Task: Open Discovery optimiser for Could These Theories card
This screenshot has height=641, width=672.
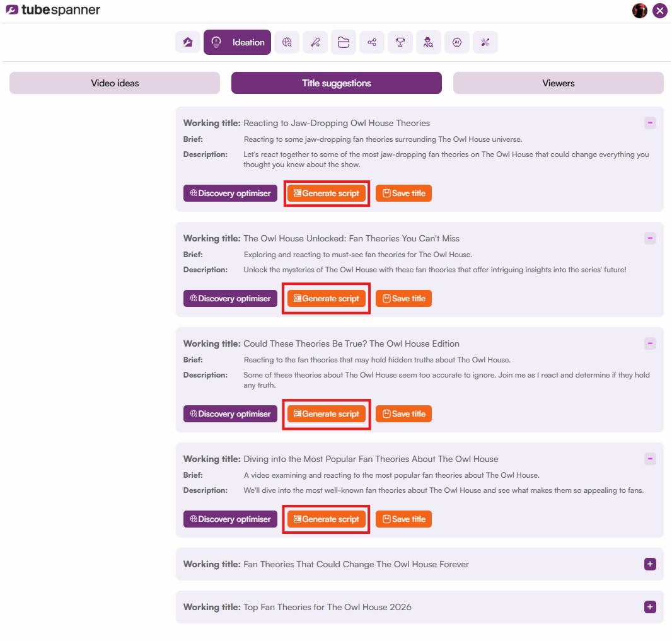Action: point(230,414)
